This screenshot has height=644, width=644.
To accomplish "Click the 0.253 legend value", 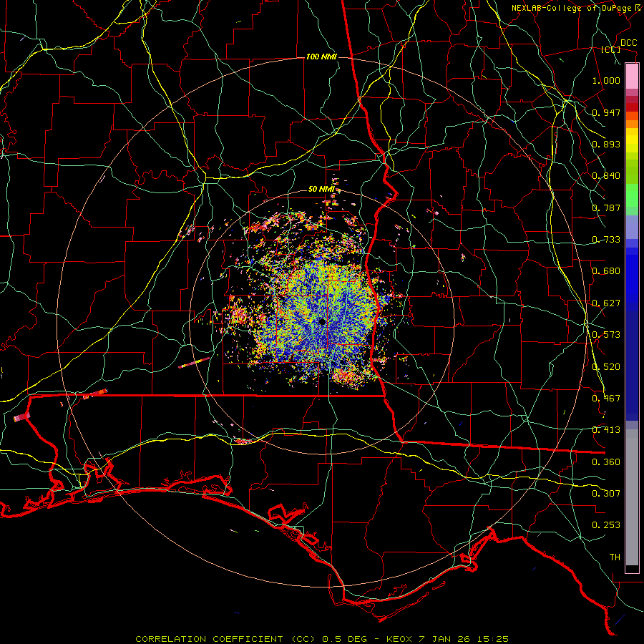I will pyautogui.click(x=606, y=525).
